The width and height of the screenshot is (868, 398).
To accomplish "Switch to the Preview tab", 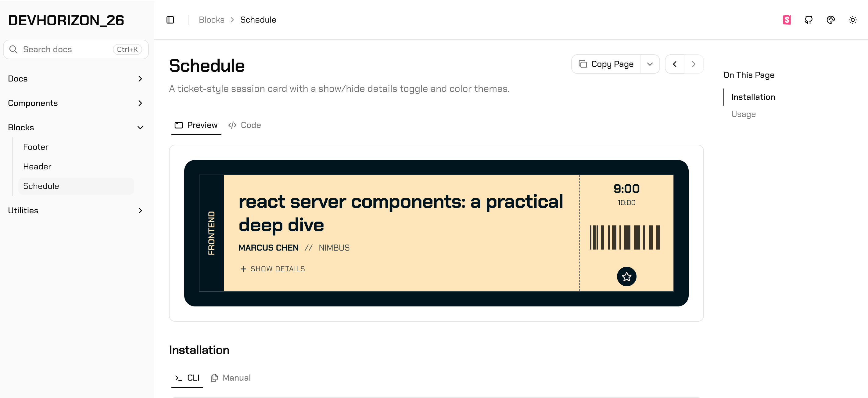I will [x=196, y=125].
